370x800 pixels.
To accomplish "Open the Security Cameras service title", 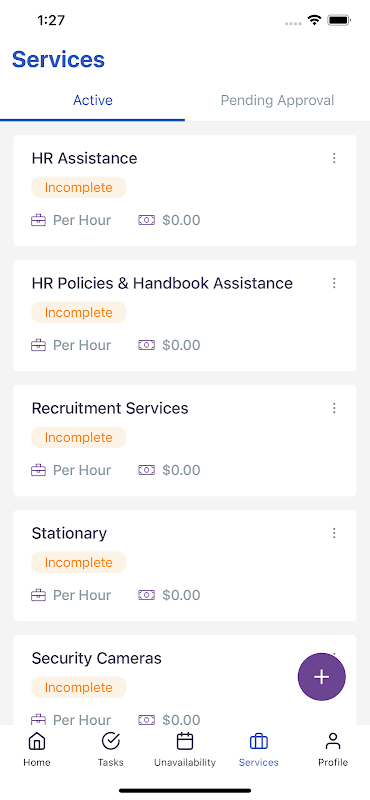I will [96, 658].
